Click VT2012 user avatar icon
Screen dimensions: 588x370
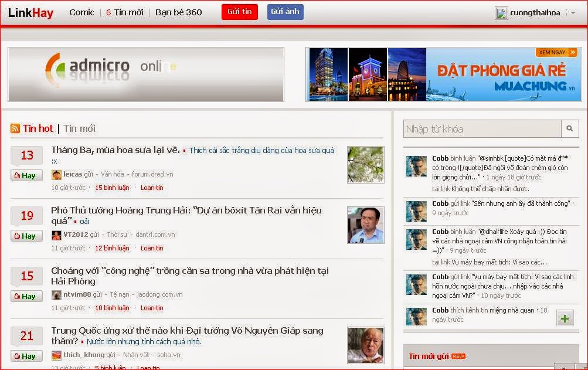click(x=56, y=235)
